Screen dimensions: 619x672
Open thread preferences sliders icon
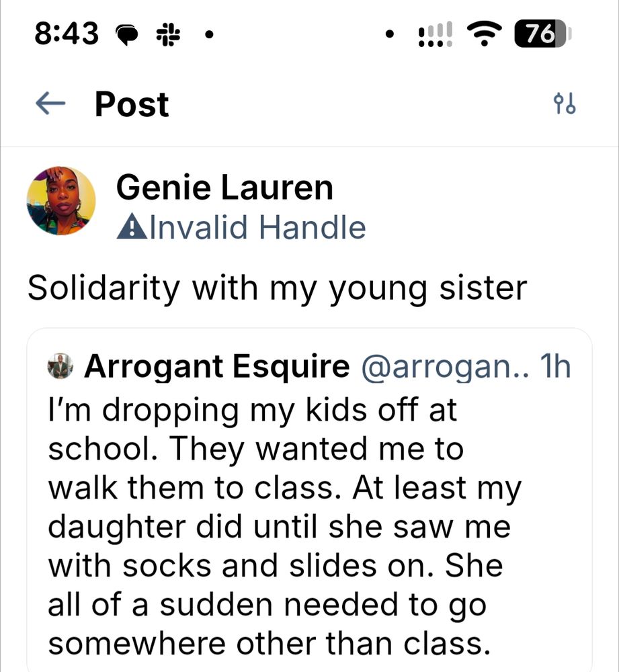pos(564,103)
